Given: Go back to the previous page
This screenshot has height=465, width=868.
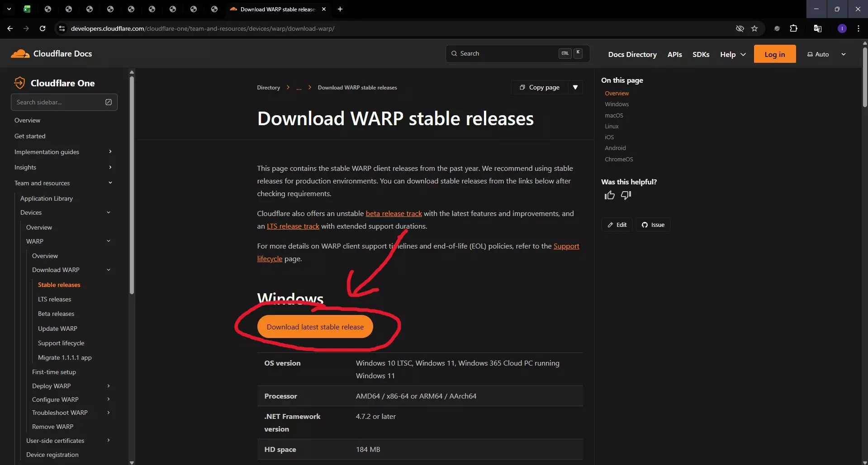Looking at the screenshot, I should pos(10,28).
